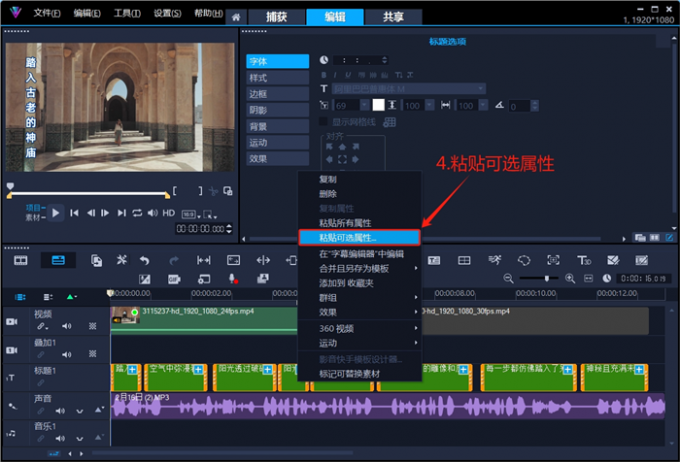Start voice-over recording microphone icon
The height and width of the screenshot is (462, 680).
[x=233, y=279]
